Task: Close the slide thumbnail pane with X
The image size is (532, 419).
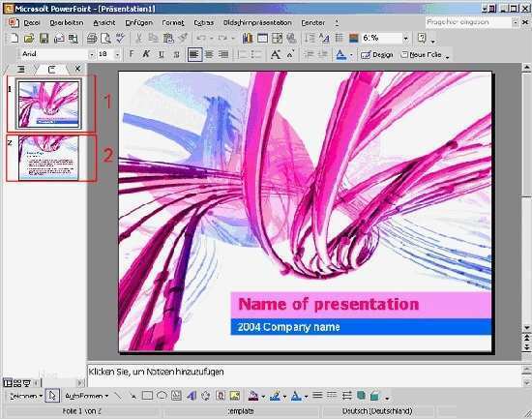Action: (x=77, y=69)
